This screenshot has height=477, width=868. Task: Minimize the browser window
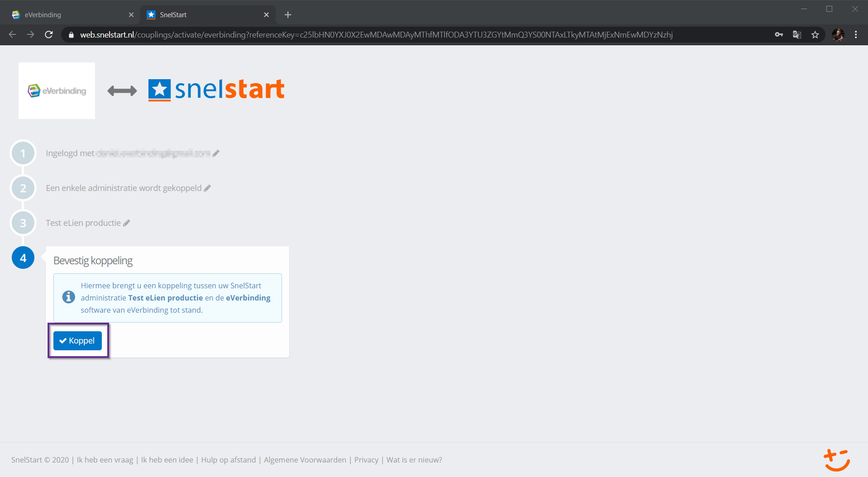804,9
